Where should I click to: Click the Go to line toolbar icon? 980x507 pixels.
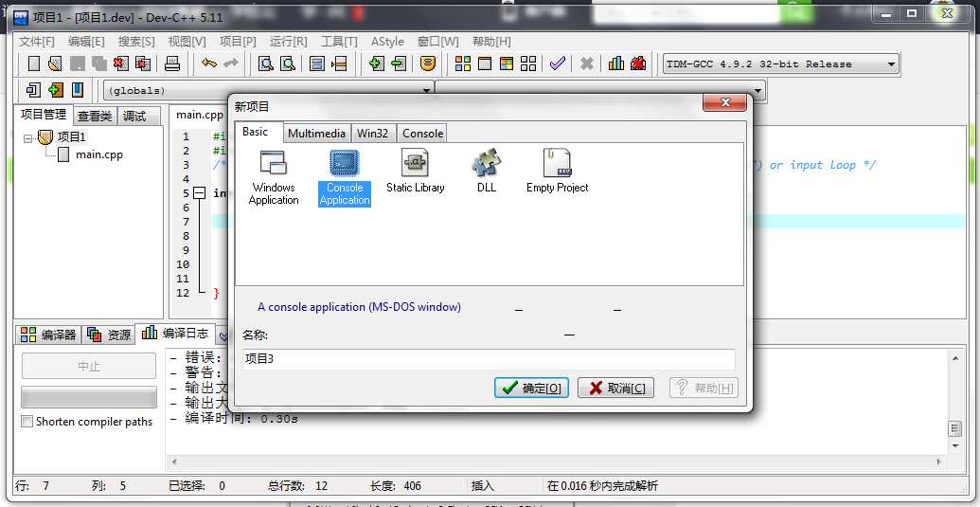(x=339, y=63)
